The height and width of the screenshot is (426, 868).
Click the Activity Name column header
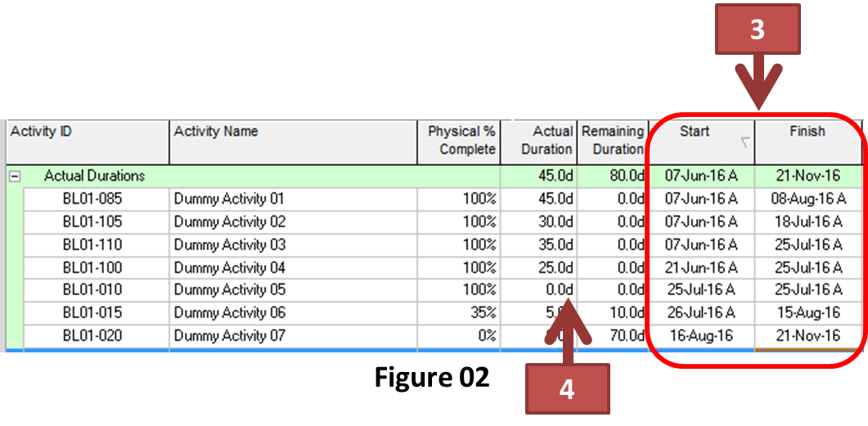click(293, 142)
